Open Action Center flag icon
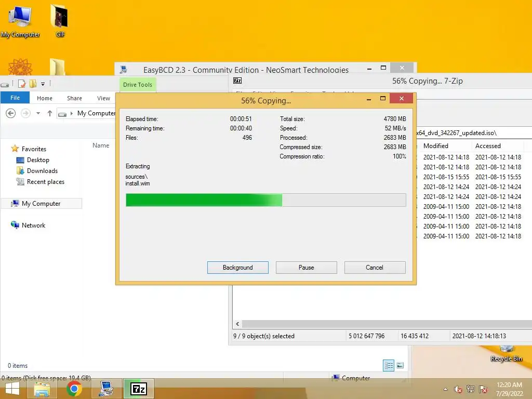 (483, 389)
